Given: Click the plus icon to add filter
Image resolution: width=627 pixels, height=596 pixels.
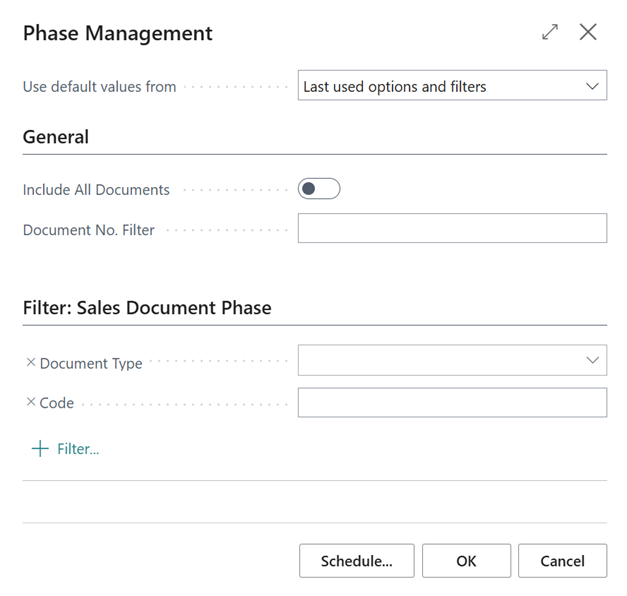Looking at the screenshot, I should (40, 449).
